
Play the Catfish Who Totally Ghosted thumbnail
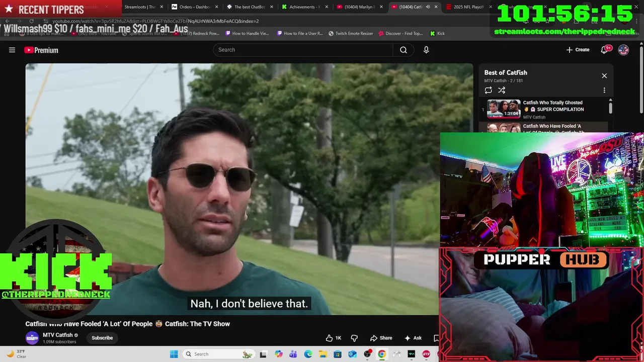(504, 109)
